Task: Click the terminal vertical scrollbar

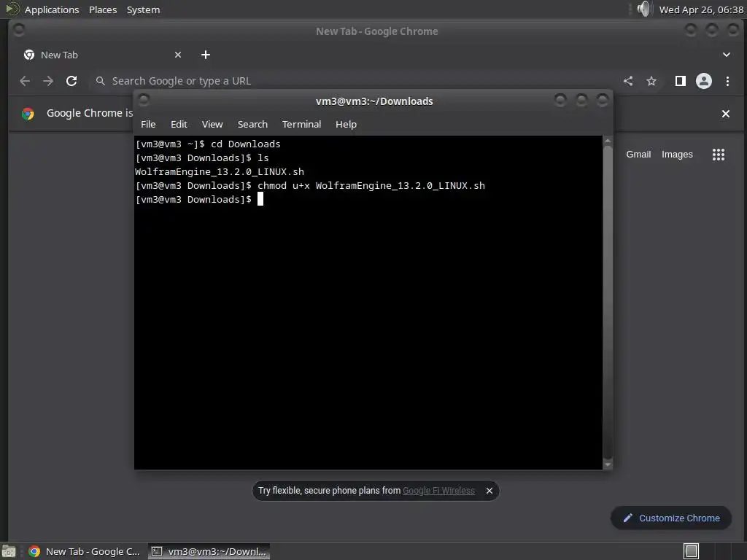Action: [608, 303]
